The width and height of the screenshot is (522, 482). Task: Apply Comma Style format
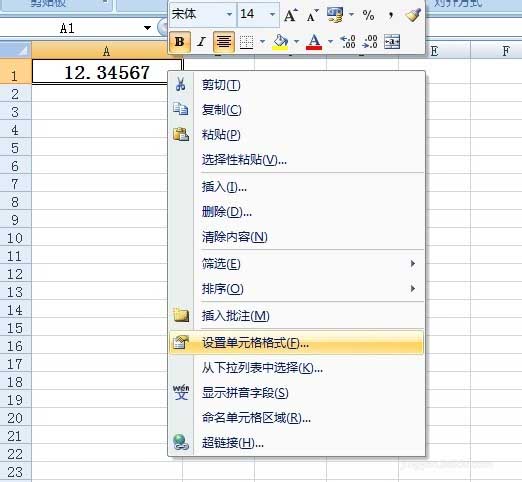point(391,15)
